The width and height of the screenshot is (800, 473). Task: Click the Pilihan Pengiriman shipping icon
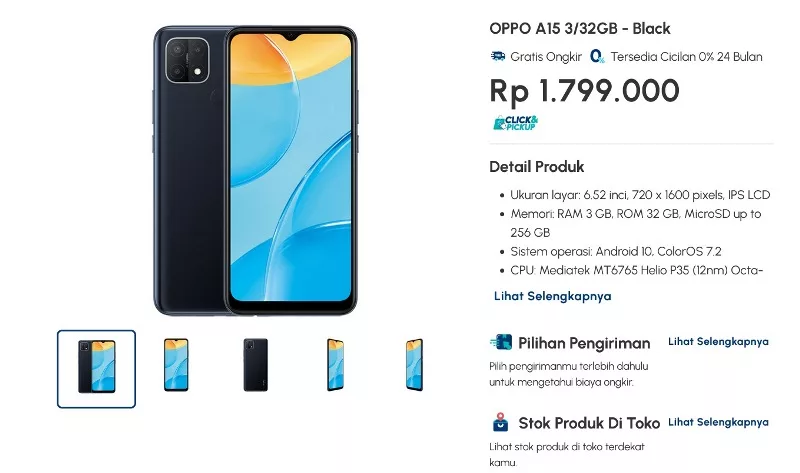(501, 342)
